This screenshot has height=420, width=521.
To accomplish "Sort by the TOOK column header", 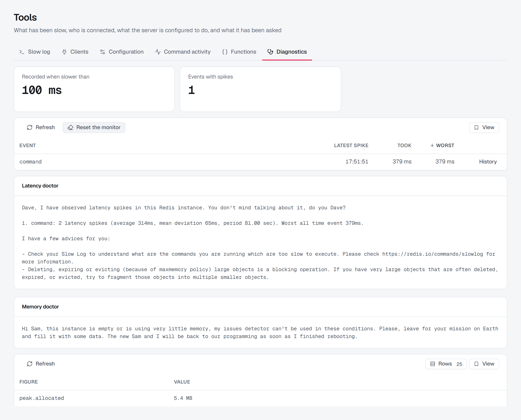I will (404, 145).
